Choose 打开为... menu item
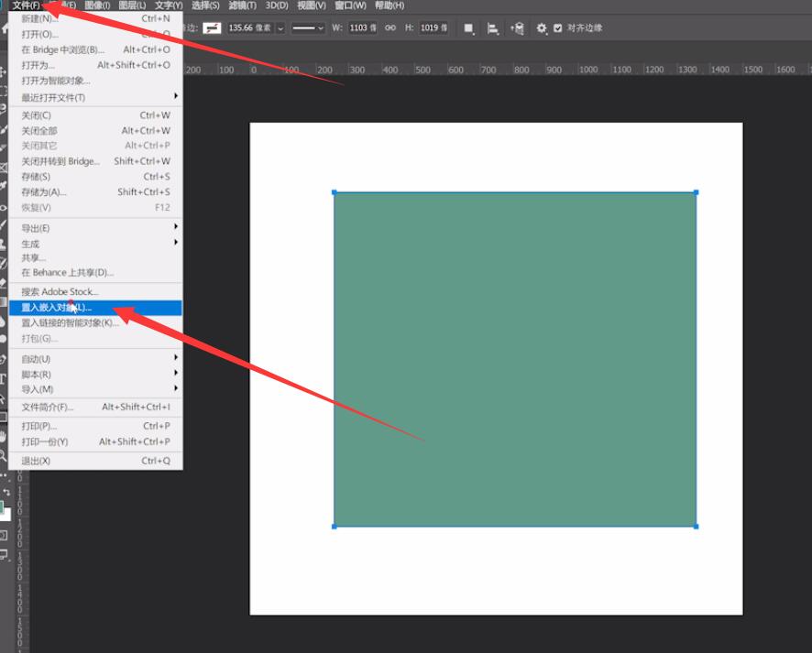Screen dimensions: 812x653 96,65
